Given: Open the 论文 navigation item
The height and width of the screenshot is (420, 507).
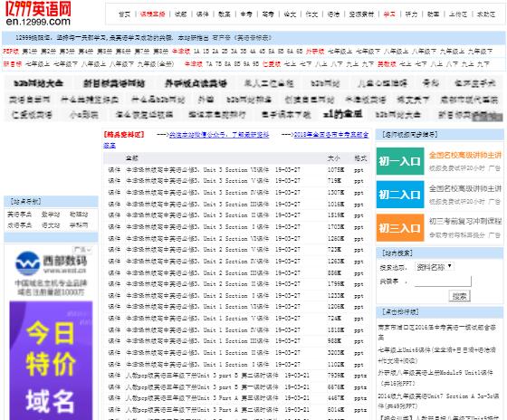Looking at the screenshot, I should [x=290, y=14].
